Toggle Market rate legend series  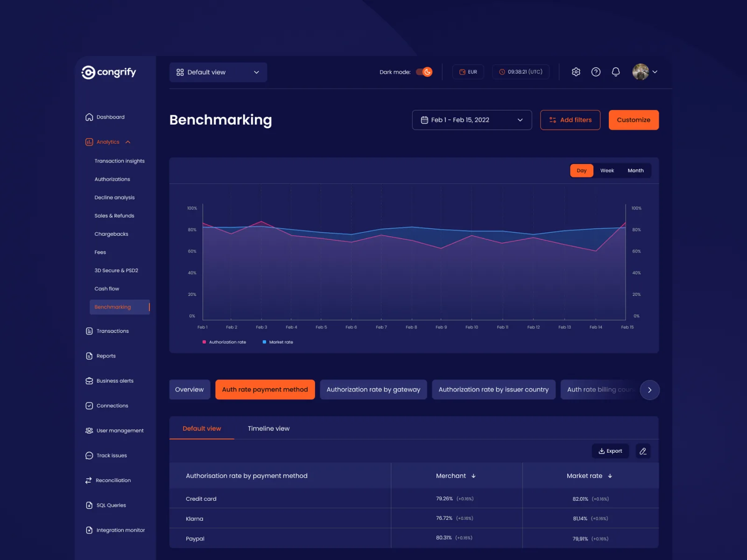pos(278,342)
